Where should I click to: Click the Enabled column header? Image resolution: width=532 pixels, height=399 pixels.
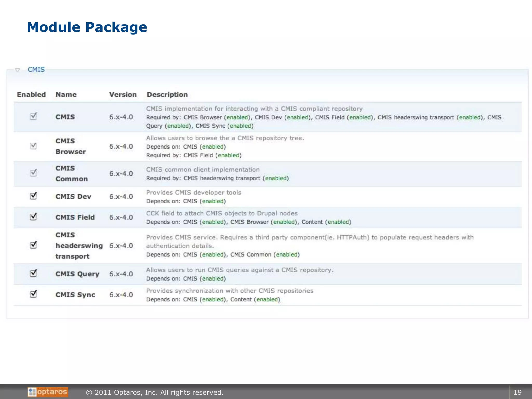tap(31, 95)
